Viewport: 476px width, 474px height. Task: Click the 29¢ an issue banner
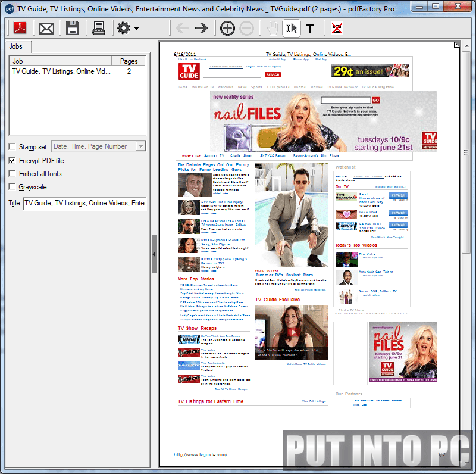(369, 71)
